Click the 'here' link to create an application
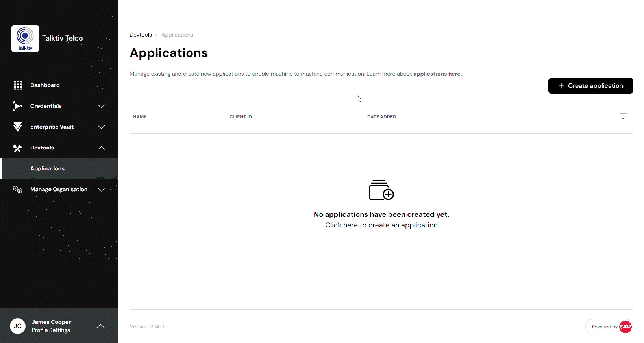The height and width of the screenshot is (343, 644). click(x=350, y=225)
